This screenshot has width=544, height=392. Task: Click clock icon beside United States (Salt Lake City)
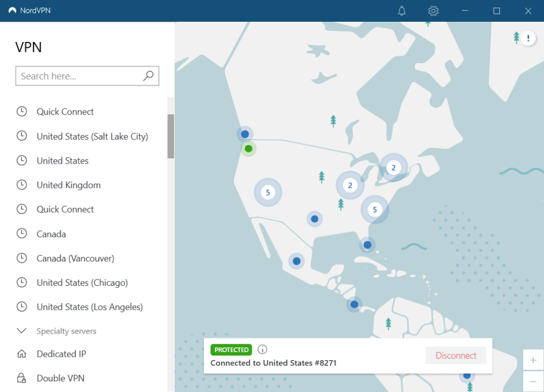coord(22,136)
